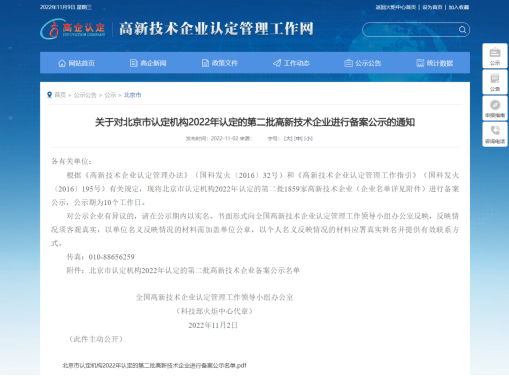509x376 pixels.
Task: Click the text （科技部火炬中心代章）
Action: pyautogui.click(x=214, y=311)
